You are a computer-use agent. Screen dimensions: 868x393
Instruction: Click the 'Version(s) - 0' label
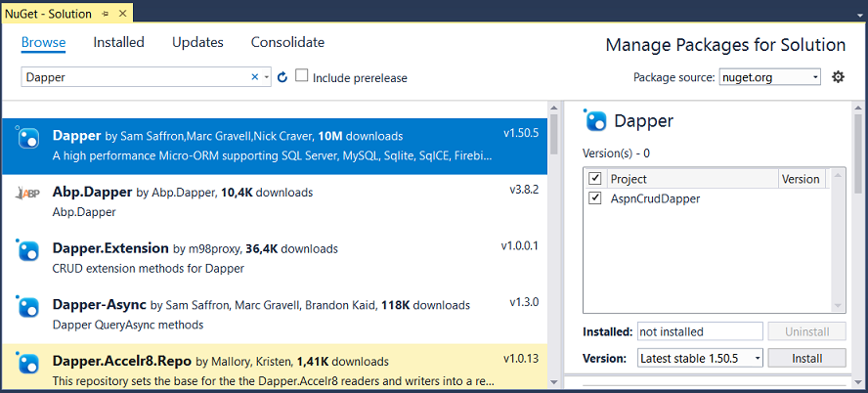(x=616, y=153)
